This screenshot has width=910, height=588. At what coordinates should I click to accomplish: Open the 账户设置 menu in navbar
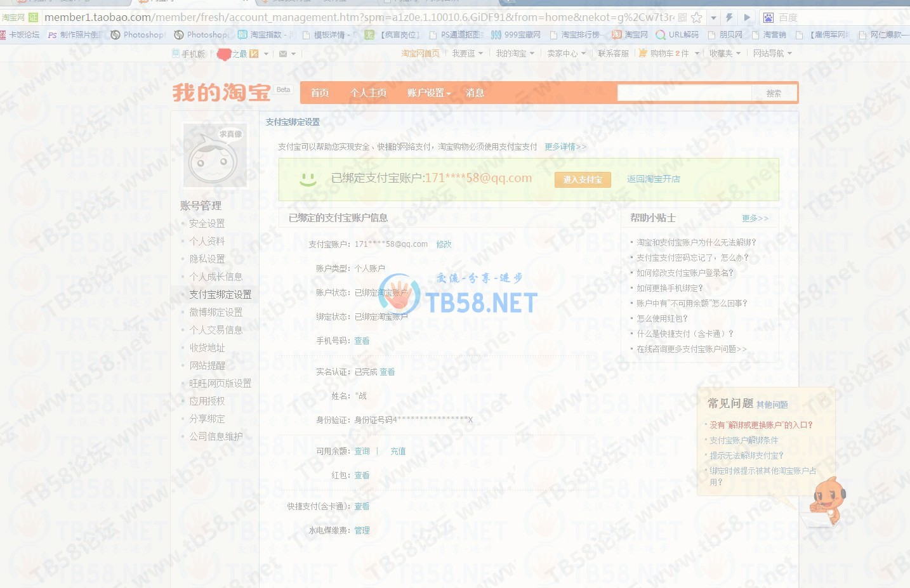coord(428,93)
